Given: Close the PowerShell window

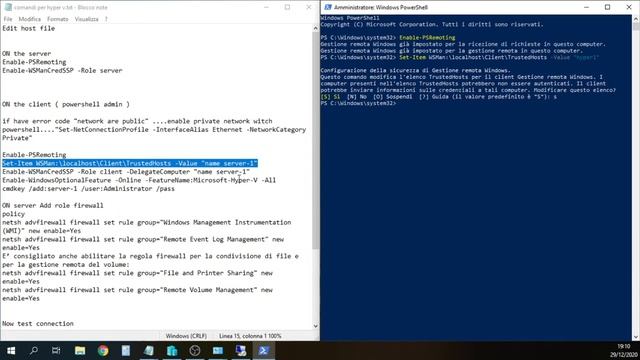Looking at the screenshot, I should [x=629, y=7].
